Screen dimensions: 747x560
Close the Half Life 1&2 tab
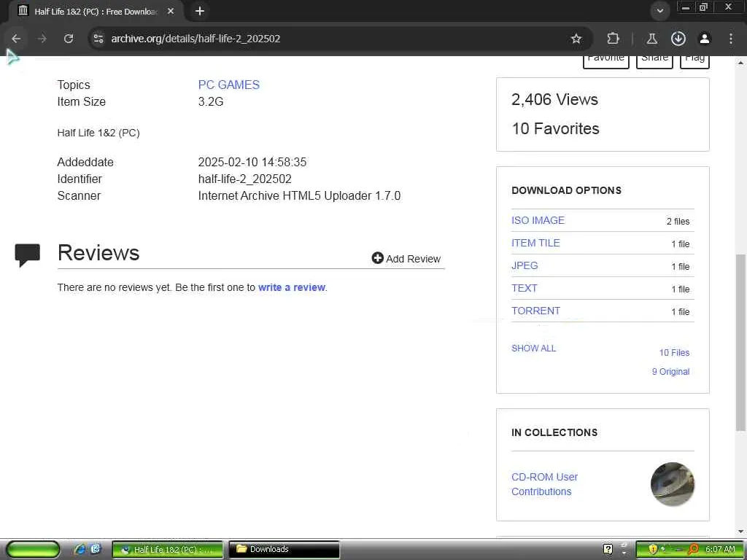(x=171, y=11)
